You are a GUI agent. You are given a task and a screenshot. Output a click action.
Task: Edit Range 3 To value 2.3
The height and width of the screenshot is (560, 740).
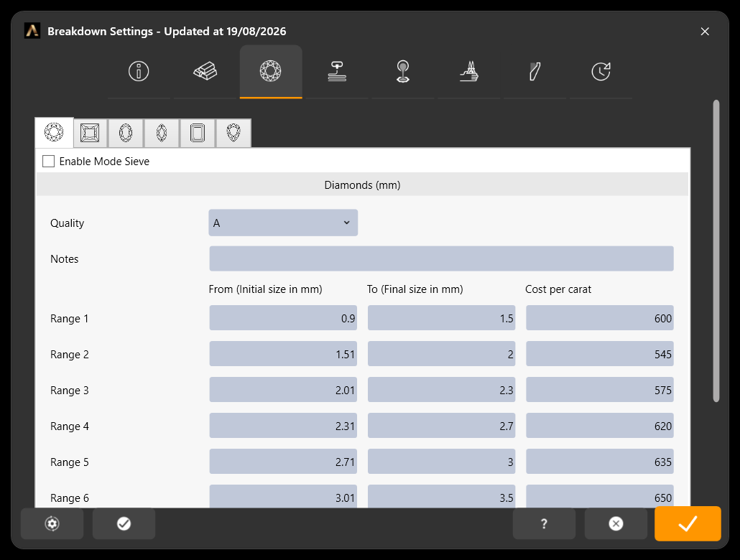[x=441, y=390]
